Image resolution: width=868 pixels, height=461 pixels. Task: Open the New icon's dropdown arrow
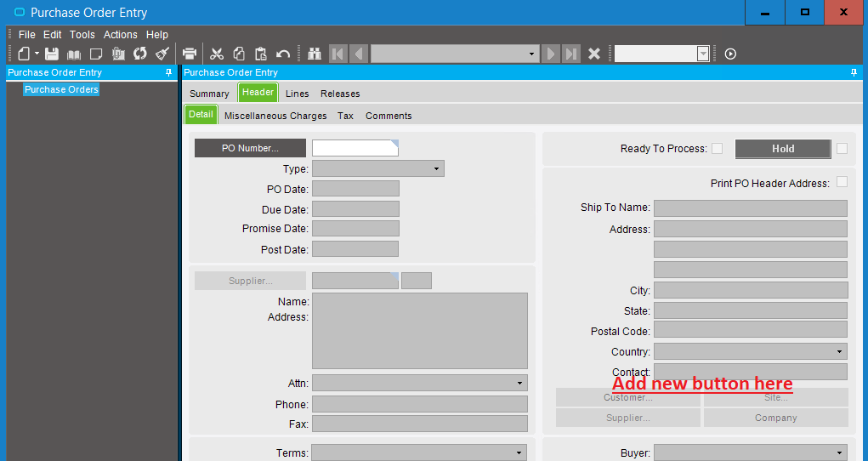[x=37, y=54]
